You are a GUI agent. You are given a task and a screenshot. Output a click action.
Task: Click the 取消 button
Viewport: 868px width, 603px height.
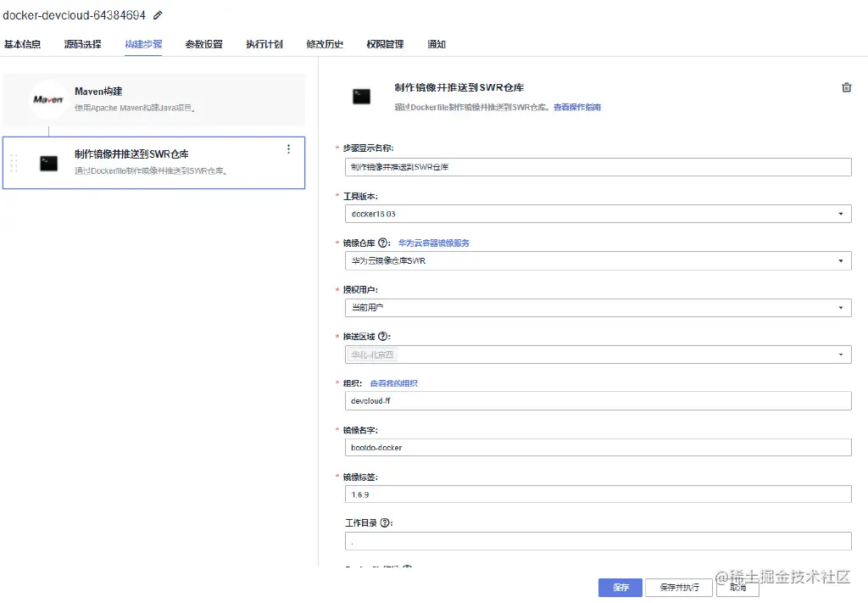tap(737, 588)
